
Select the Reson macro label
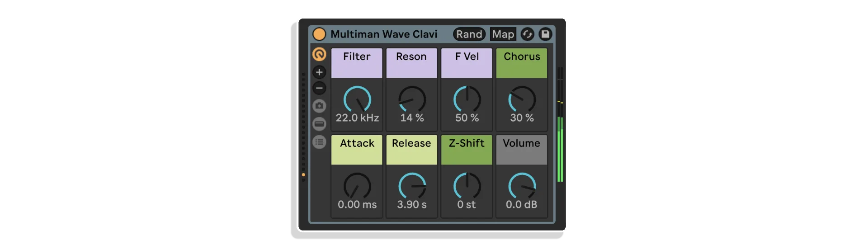(411, 56)
